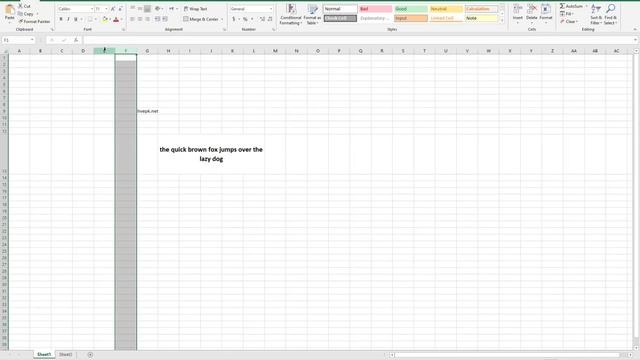
Task: Increase font size with the larger A icon
Action: (113, 9)
